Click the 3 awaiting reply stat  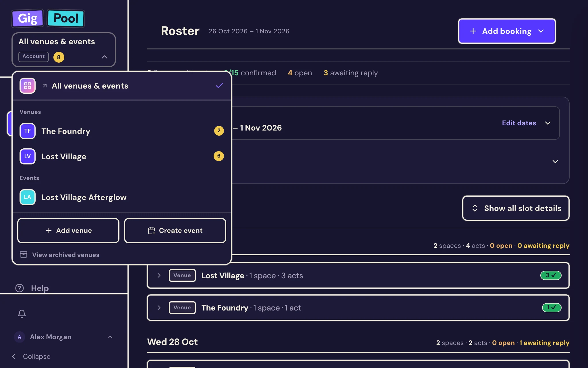click(x=351, y=73)
